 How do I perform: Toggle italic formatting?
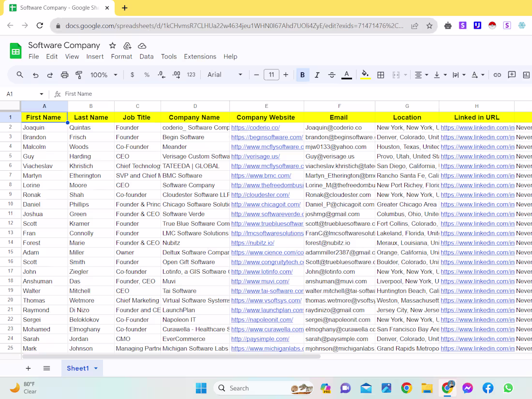coord(317,74)
